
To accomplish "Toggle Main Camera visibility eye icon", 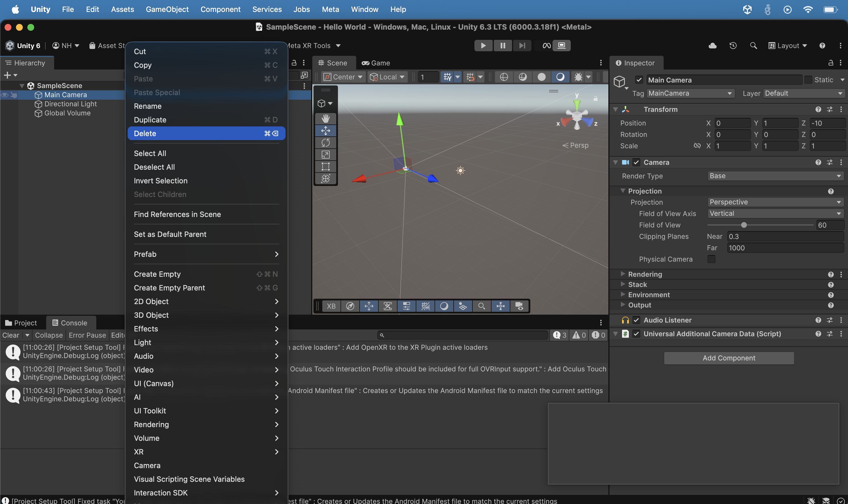I will coord(5,95).
